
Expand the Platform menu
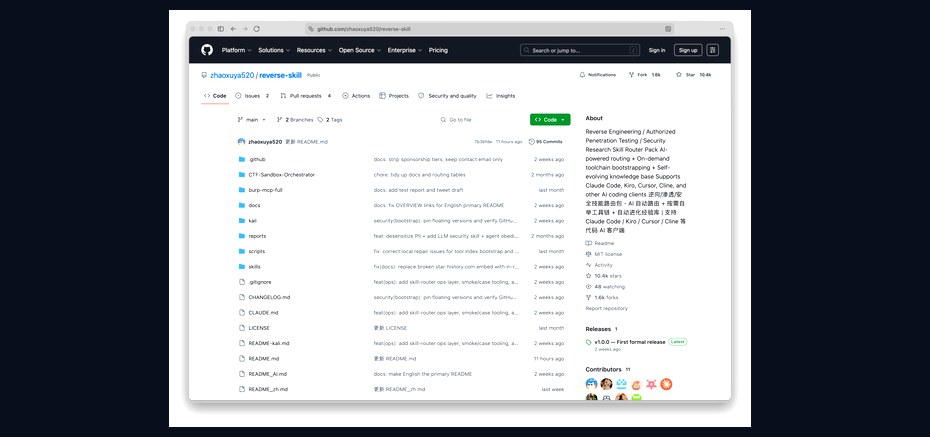click(x=237, y=50)
